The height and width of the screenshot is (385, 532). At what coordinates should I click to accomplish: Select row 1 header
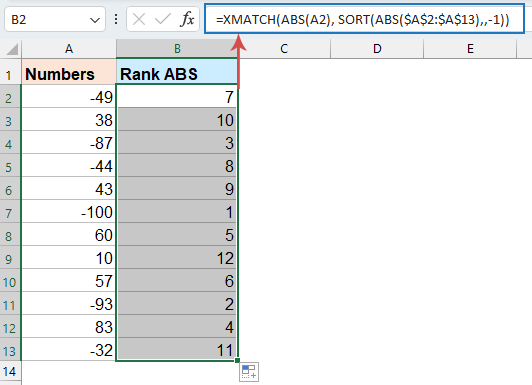point(10,72)
